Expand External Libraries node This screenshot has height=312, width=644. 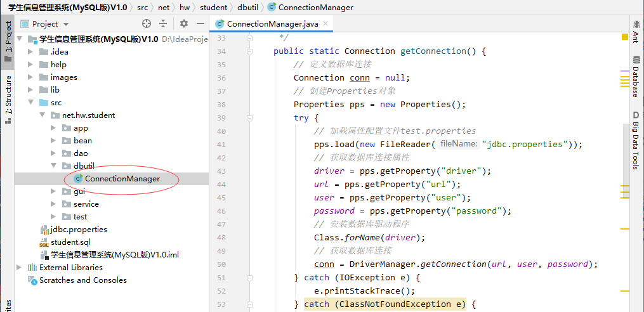(19, 267)
